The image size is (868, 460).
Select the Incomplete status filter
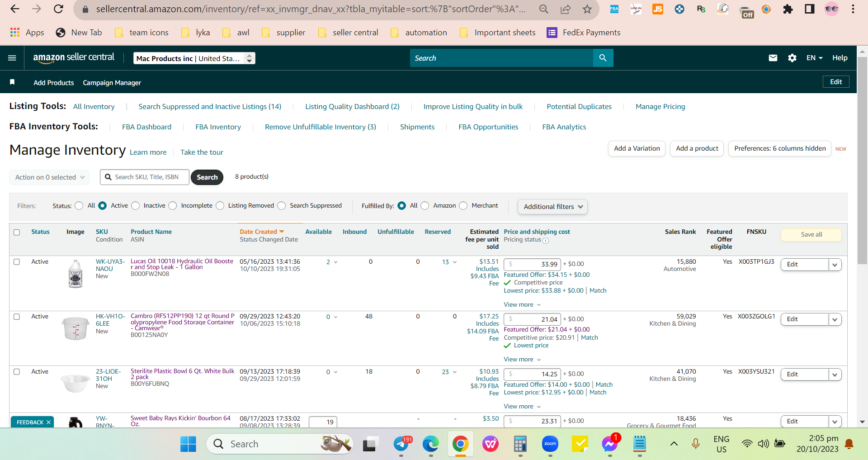[x=173, y=206]
